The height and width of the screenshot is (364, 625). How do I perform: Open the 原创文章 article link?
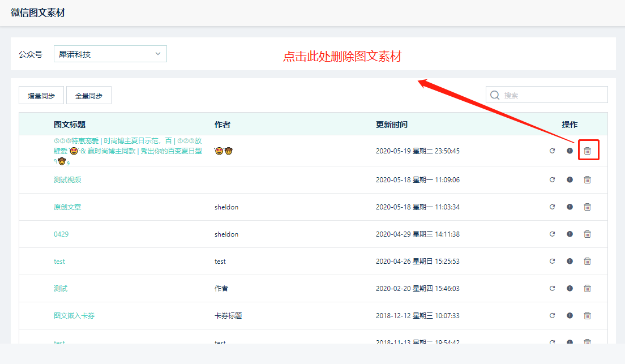tap(67, 207)
